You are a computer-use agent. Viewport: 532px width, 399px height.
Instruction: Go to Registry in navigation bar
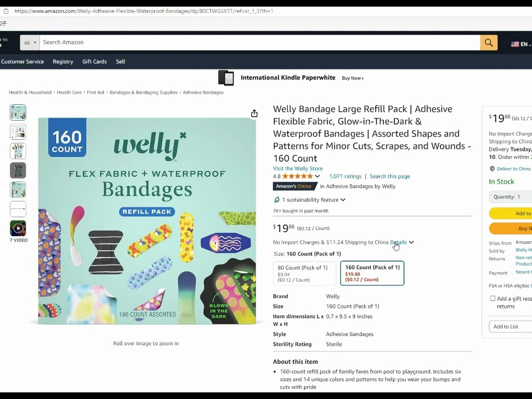pyautogui.click(x=63, y=62)
